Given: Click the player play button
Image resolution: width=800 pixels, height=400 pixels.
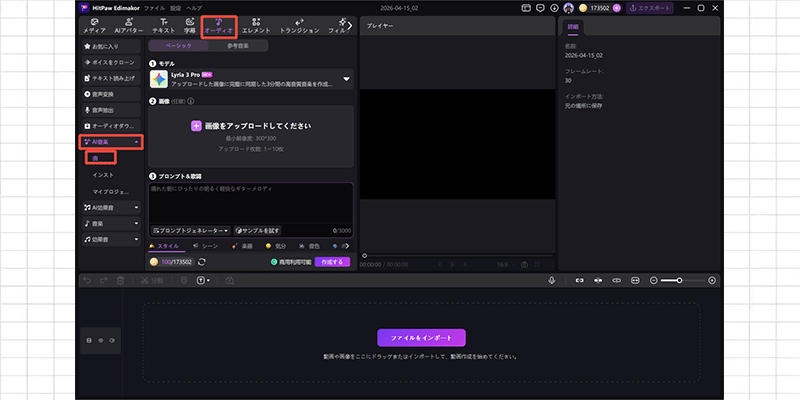Looking at the screenshot, I should coord(452,264).
